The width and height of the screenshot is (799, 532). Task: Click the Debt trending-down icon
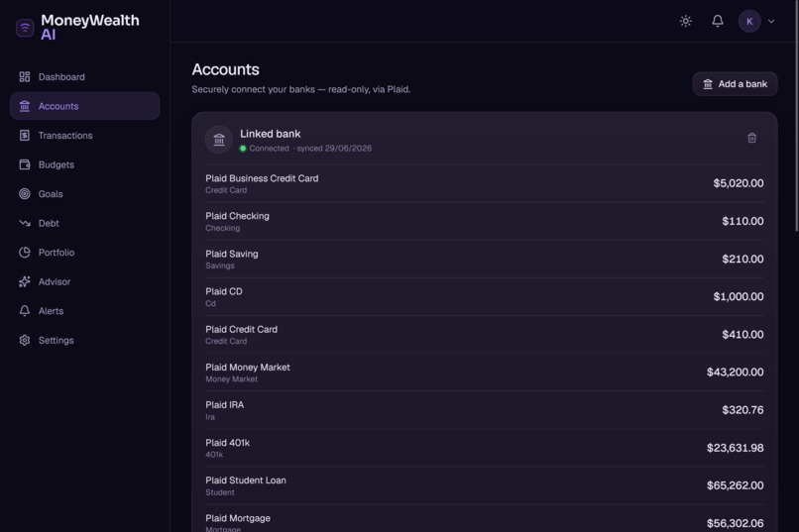tap(25, 223)
